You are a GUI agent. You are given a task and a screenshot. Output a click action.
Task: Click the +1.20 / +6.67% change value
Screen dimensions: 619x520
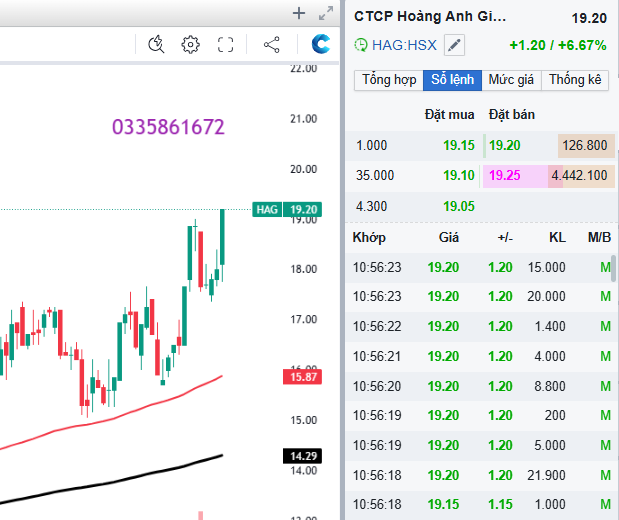558,45
